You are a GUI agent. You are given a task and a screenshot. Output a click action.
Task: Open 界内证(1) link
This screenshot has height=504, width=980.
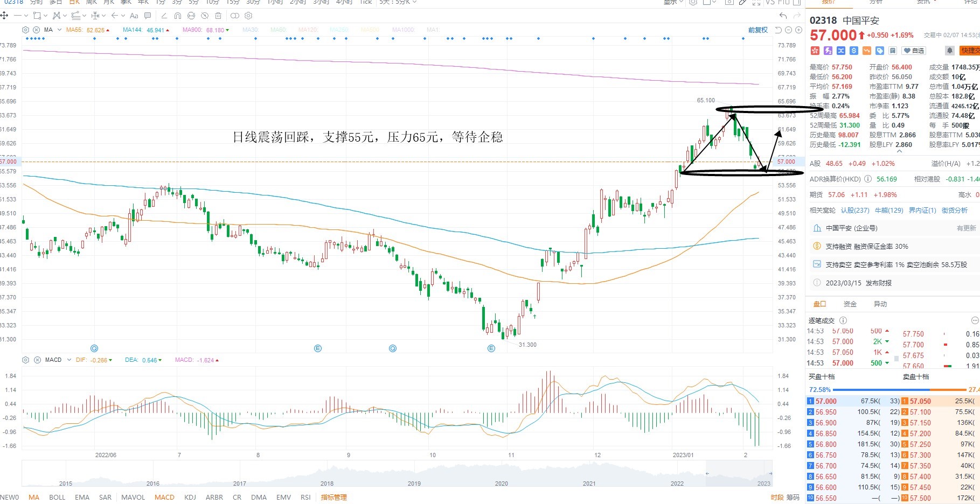tap(922, 211)
